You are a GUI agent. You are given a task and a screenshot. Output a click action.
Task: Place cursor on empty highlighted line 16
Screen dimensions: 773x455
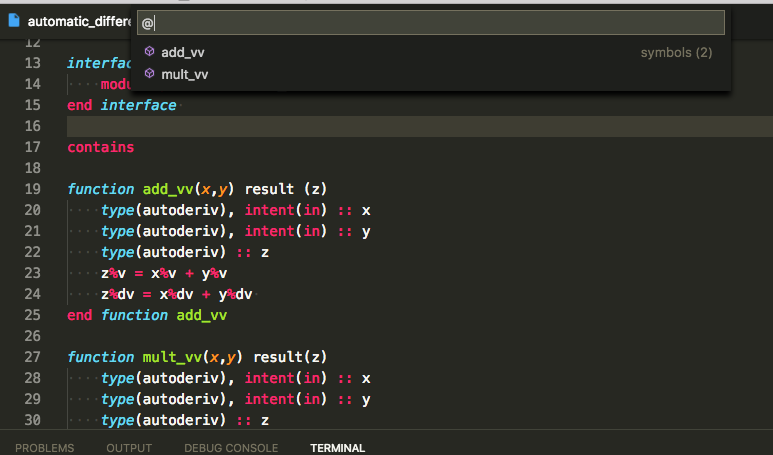[420, 126]
